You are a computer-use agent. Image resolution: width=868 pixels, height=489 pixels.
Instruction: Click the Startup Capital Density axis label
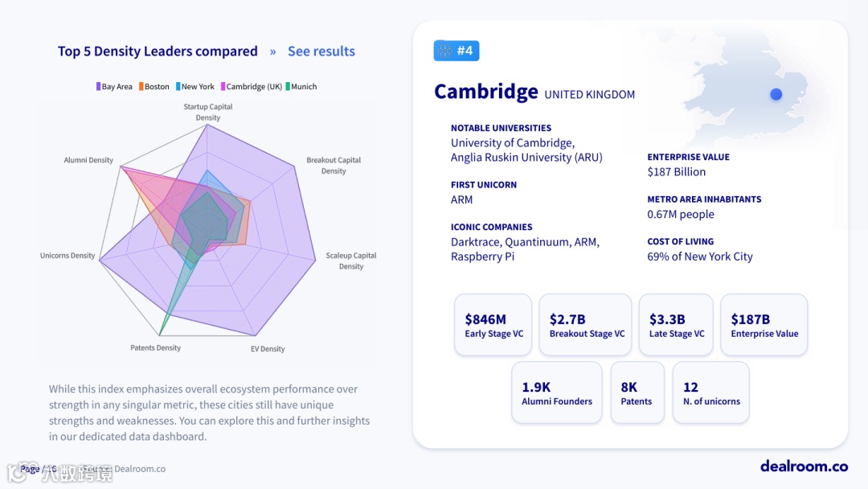(x=207, y=112)
